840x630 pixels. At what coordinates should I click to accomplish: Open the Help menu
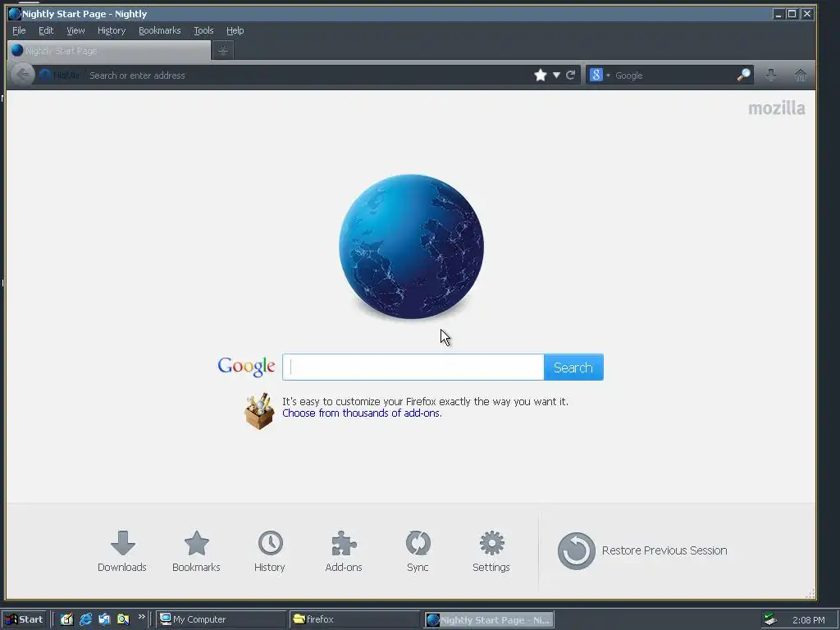235,30
